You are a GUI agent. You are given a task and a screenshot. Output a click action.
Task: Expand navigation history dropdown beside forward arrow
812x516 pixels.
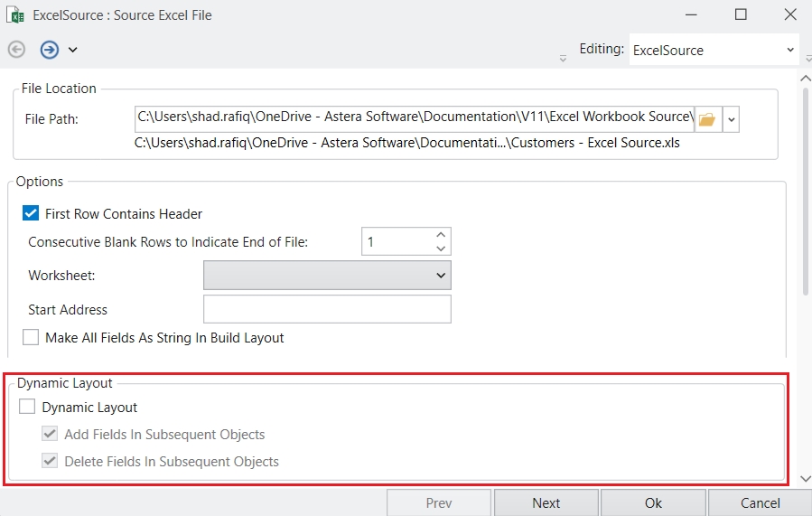(73, 50)
